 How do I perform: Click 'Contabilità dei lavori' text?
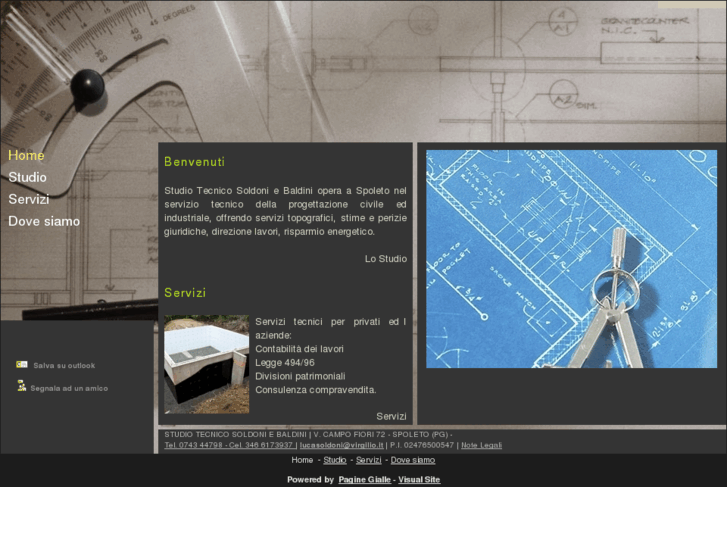pyautogui.click(x=300, y=349)
